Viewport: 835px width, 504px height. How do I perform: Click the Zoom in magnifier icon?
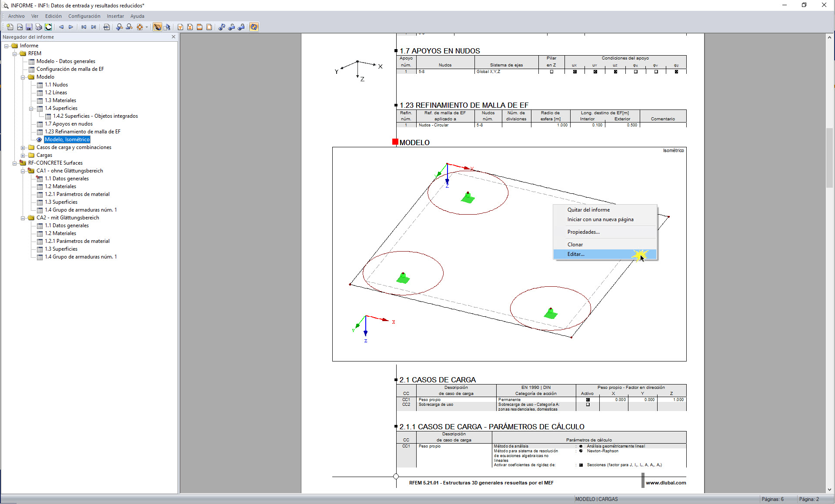119,27
